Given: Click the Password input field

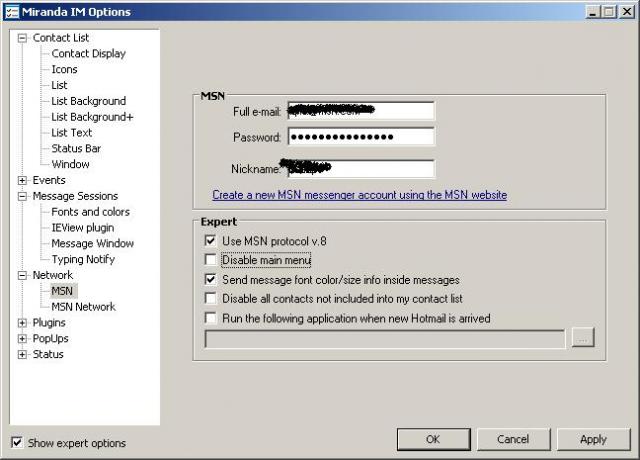Looking at the screenshot, I should pyautogui.click(x=361, y=136).
